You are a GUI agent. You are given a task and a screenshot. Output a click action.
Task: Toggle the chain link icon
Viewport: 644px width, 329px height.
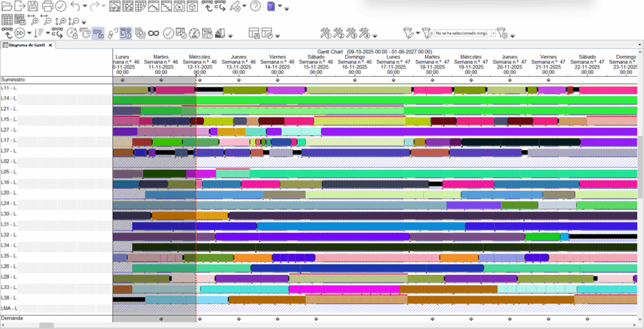[x=113, y=33]
